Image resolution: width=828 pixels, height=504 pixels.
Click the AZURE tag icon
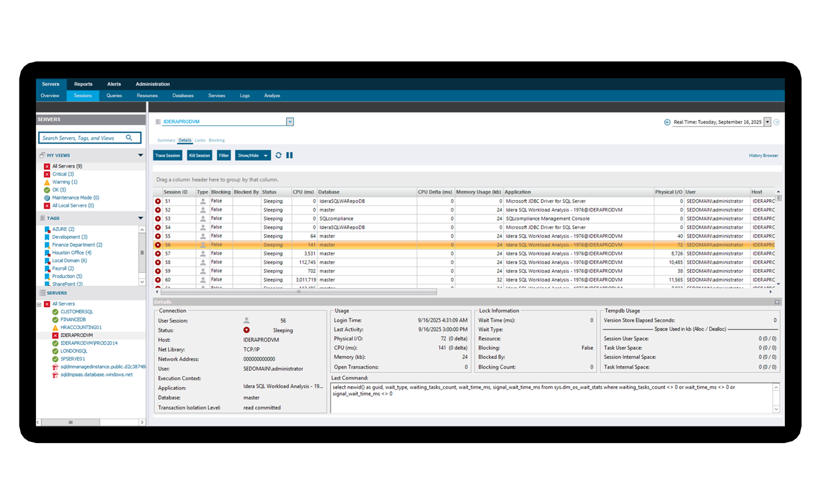[x=47, y=229]
